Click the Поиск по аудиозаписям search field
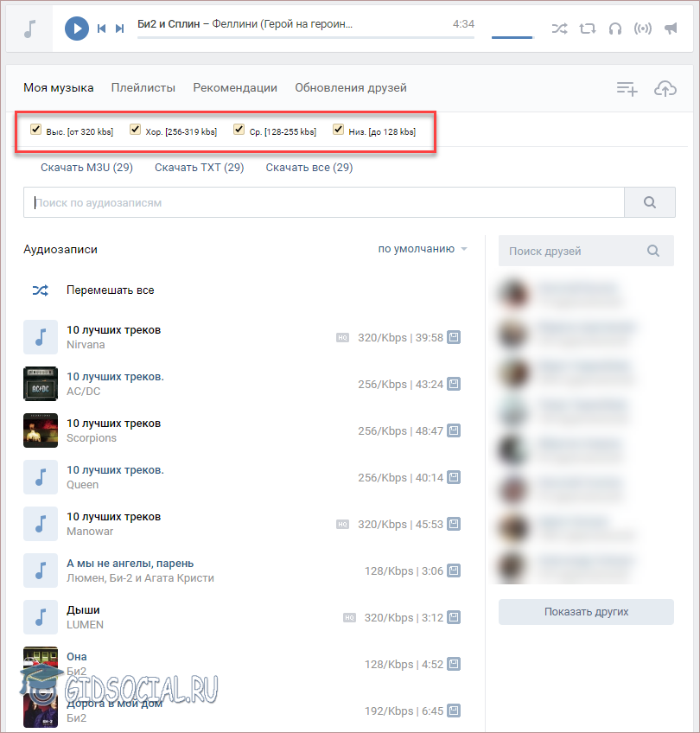 [324, 203]
